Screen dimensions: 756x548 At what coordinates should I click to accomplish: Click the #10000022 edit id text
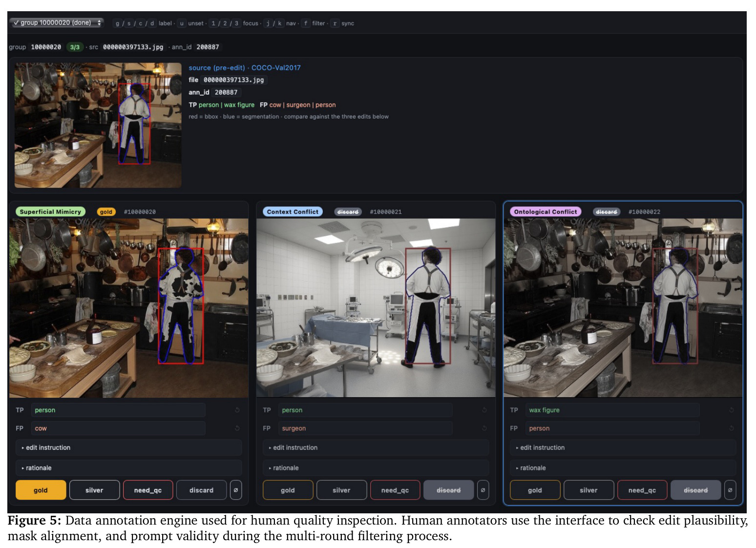(644, 212)
